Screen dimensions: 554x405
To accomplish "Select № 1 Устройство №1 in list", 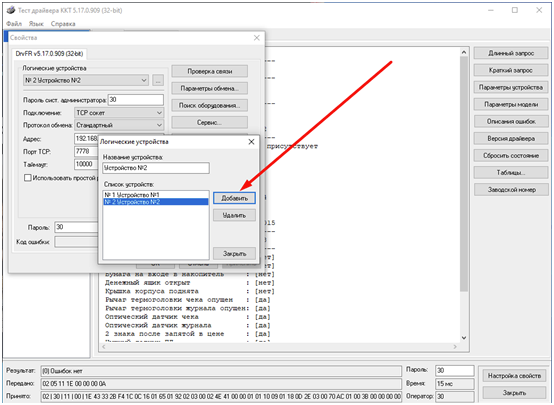I will coord(155,195).
